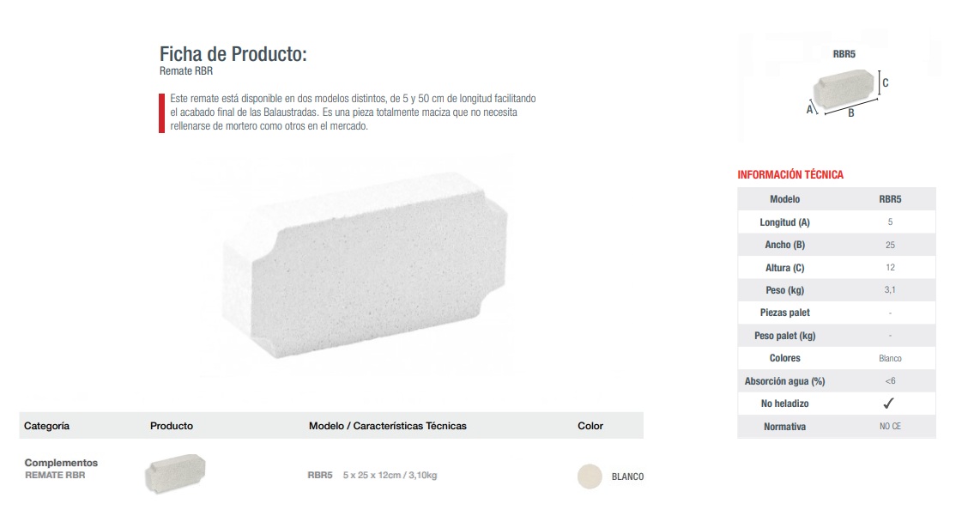Image resolution: width=980 pixels, height=516 pixels.
Task: Select the RBR5 model code in product row
Action: click(x=320, y=476)
